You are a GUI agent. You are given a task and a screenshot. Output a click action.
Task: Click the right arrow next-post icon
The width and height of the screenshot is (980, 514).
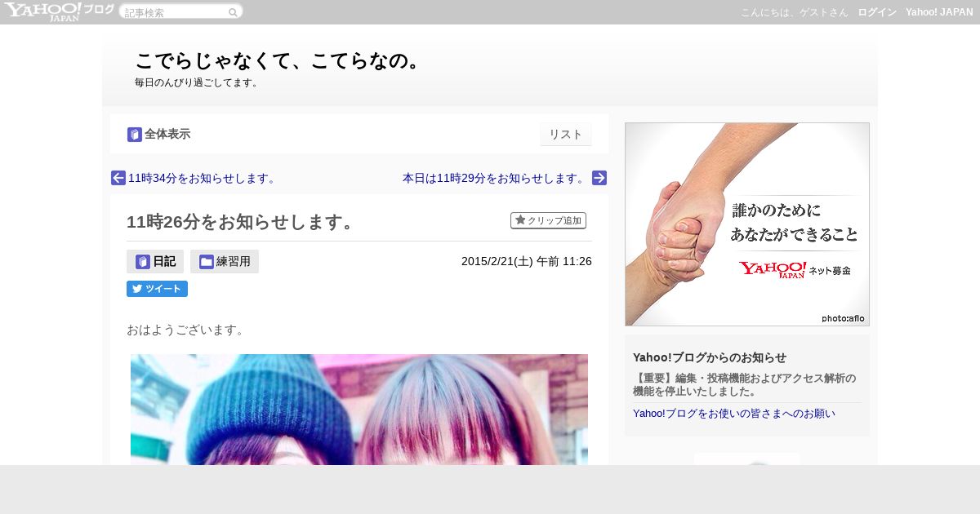point(599,178)
